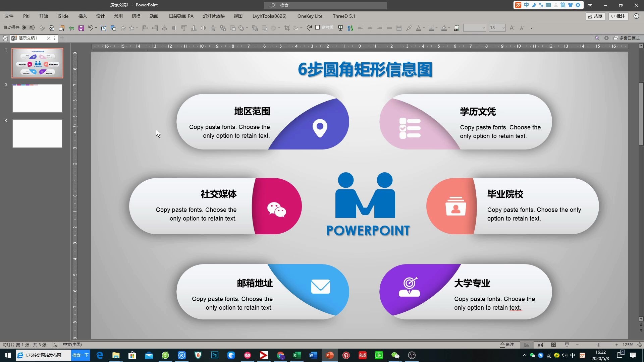This screenshot has width=644, height=362.
Task: Open the font size 18 dropdown
Action: pos(503,28)
